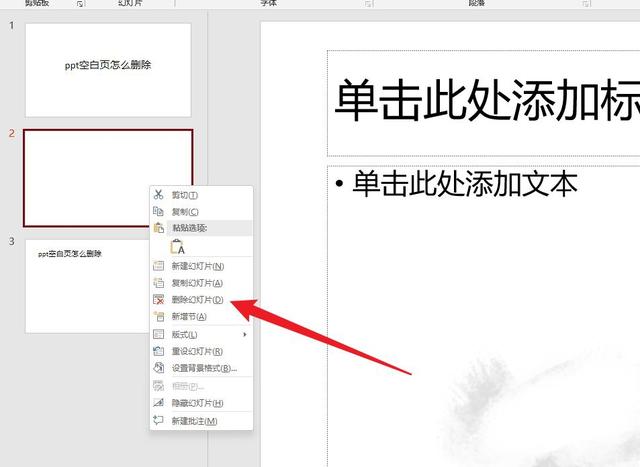Click the 新建批注(M) new comment icon
This screenshot has height=467, width=640.
(158, 420)
